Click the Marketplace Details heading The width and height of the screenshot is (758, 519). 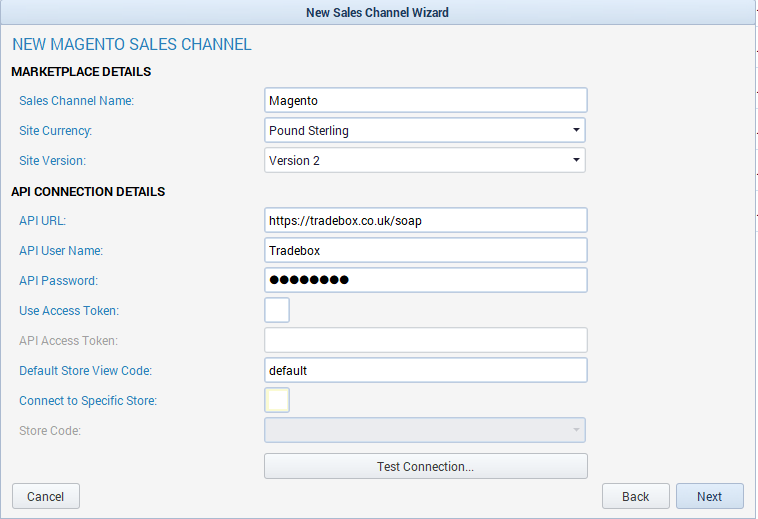coord(81,72)
